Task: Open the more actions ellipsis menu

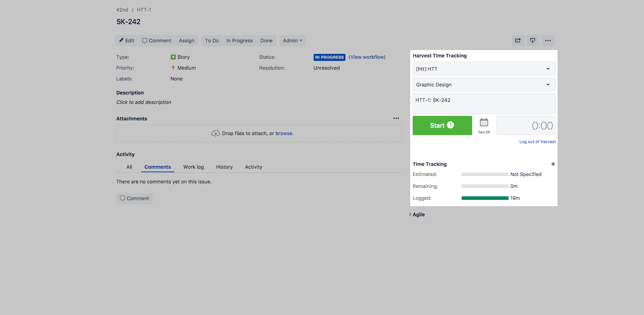Action: point(548,40)
